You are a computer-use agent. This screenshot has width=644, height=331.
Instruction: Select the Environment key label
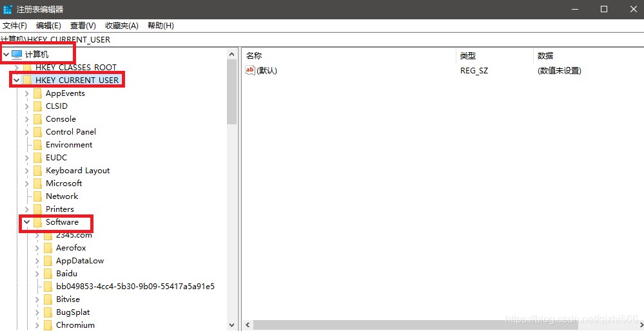(x=69, y=145)
